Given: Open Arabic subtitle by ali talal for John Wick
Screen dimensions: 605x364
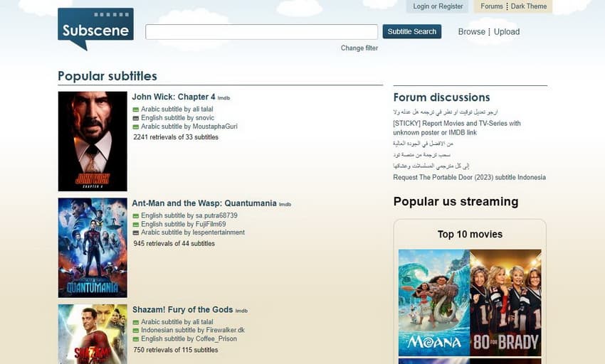Looking at the screenshot, I should [177, 109].
